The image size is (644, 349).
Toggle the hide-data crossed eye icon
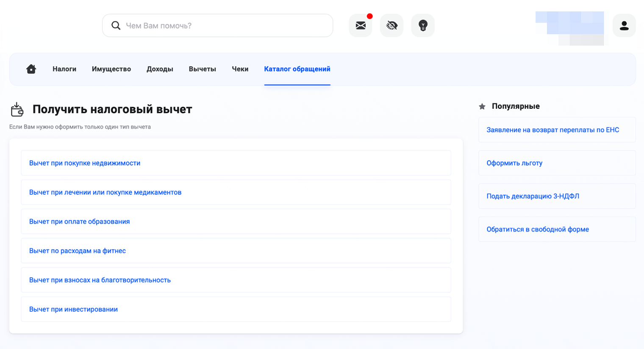point(392,25)
